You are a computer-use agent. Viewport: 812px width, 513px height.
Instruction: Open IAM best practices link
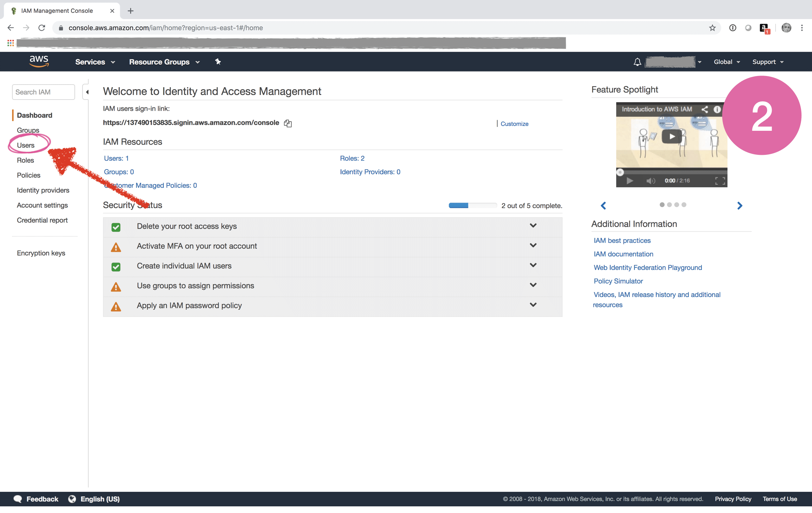pyautogui.click(x=622, y=240)
